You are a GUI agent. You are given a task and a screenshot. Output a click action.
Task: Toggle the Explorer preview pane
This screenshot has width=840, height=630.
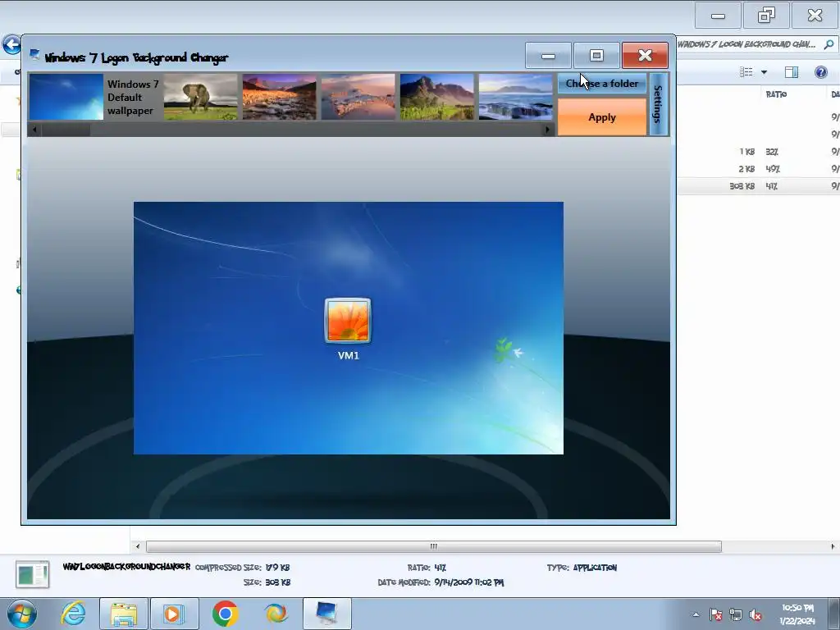coord(792,72)
